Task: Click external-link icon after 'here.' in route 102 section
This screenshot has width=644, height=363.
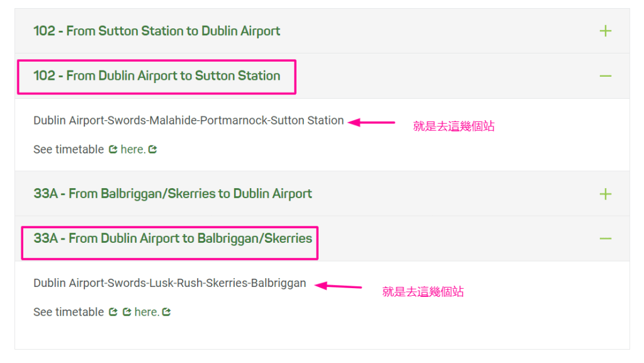Action: [x=152, y=150]
